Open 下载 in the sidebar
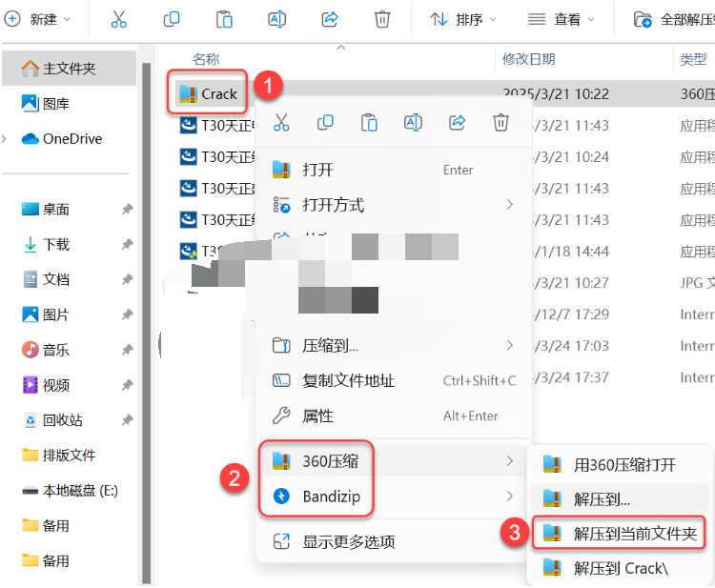This screenshot has width=715, height=588. click(x=46, y=244)
